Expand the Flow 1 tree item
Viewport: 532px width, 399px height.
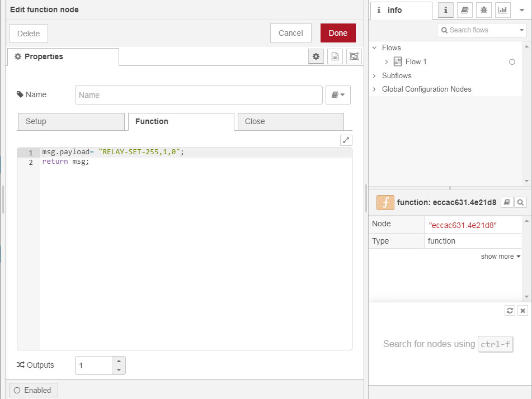[386, 62]
